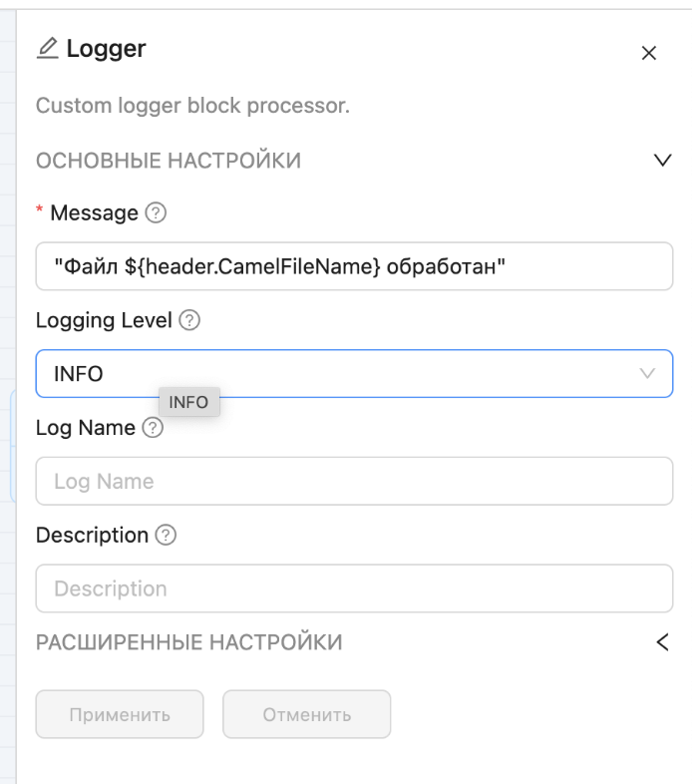This screenshot has width=692, height=784.
Task: Click the ОСНОВНЫЕ НАСТРОЙКИ section header text
Action: click(169, 161)
